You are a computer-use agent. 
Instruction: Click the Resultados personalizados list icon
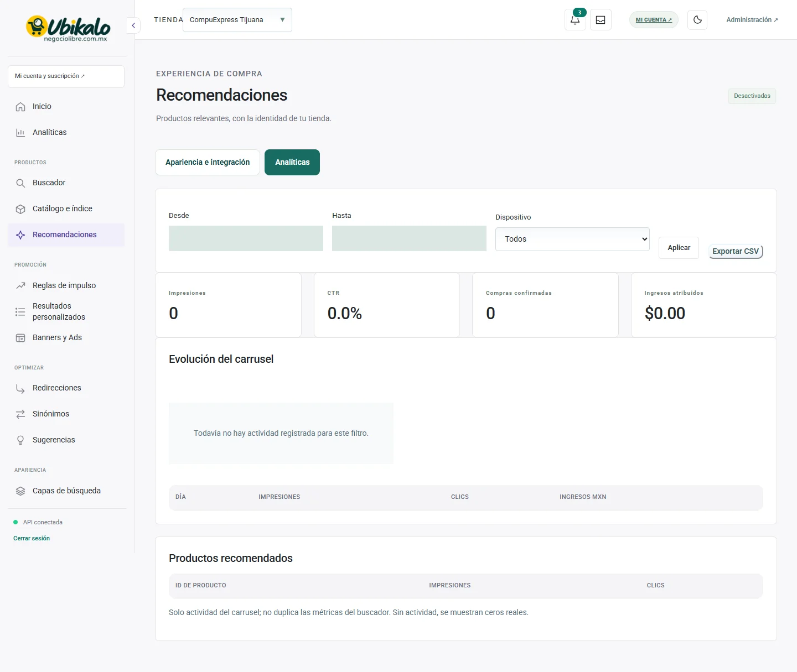[20, 312]
